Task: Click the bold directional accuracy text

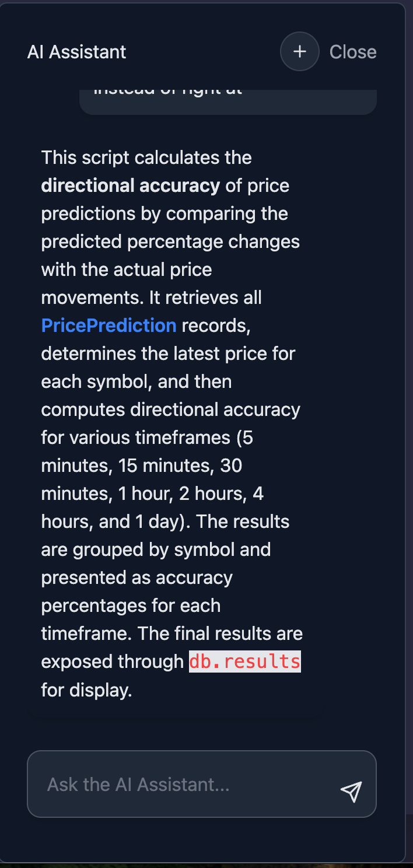Action: click(130, 185)
